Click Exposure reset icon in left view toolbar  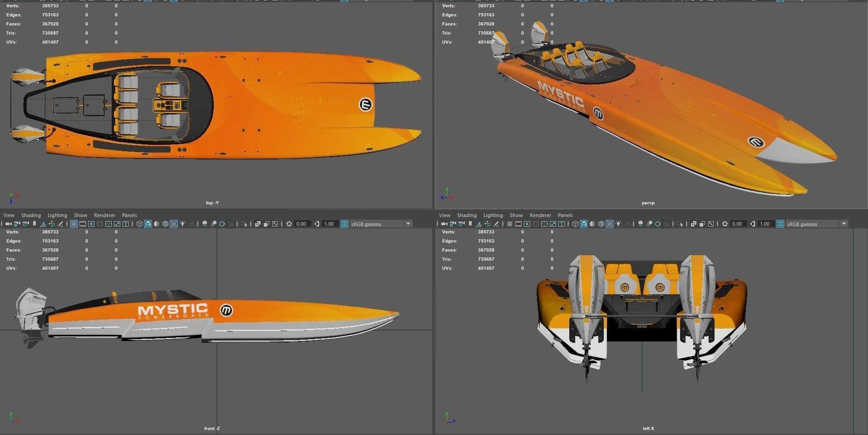725,224
